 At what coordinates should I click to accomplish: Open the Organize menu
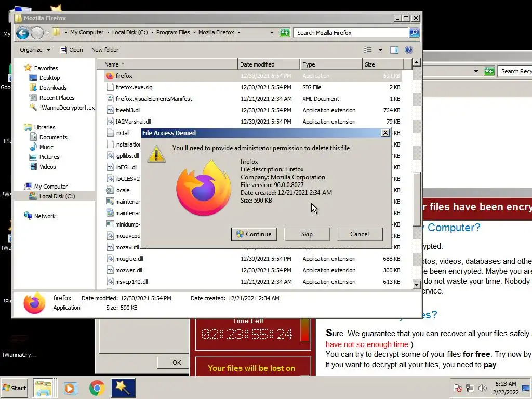[35, 50]
